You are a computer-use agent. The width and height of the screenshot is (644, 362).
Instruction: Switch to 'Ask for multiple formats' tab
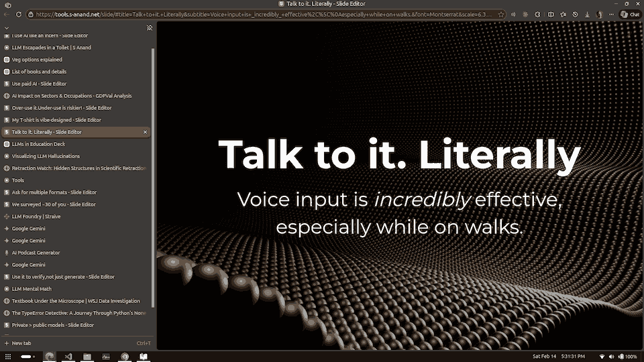[76, 192]
